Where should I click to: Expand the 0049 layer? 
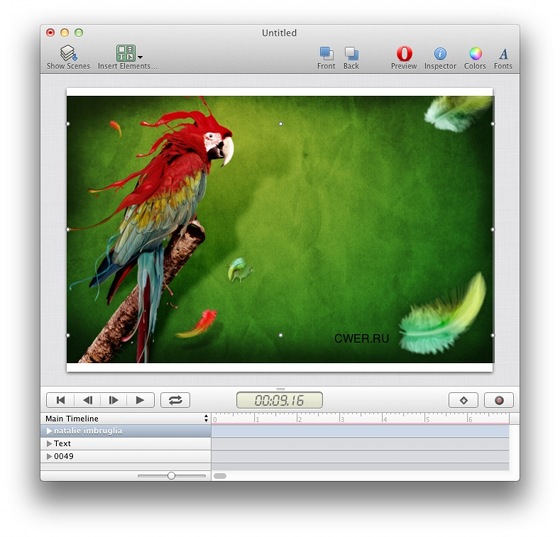point(49,456)
